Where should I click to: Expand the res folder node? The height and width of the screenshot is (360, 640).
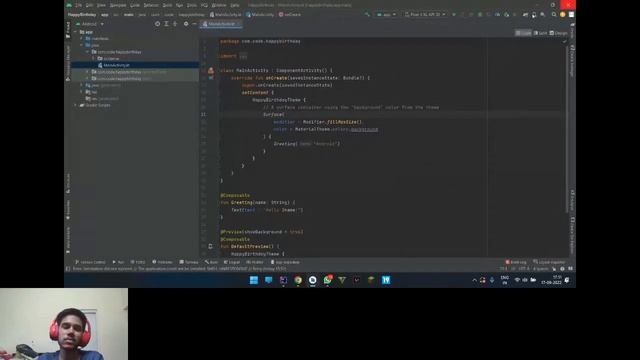point(82,92)
